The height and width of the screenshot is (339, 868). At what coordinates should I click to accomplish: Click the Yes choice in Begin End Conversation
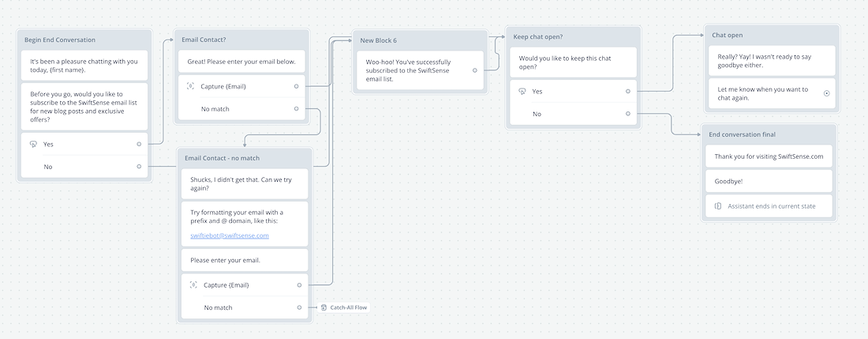click(x=84, y=144)
